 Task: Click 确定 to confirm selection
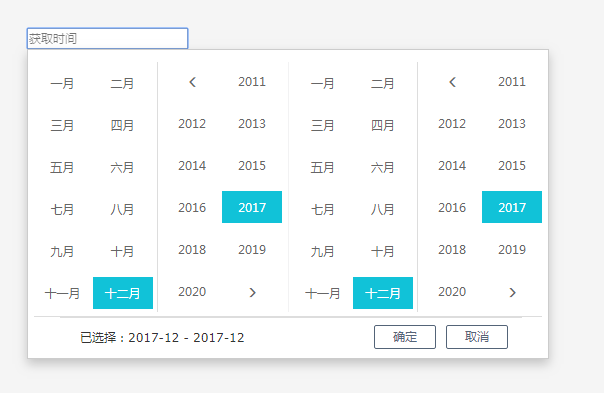(405, 337)
